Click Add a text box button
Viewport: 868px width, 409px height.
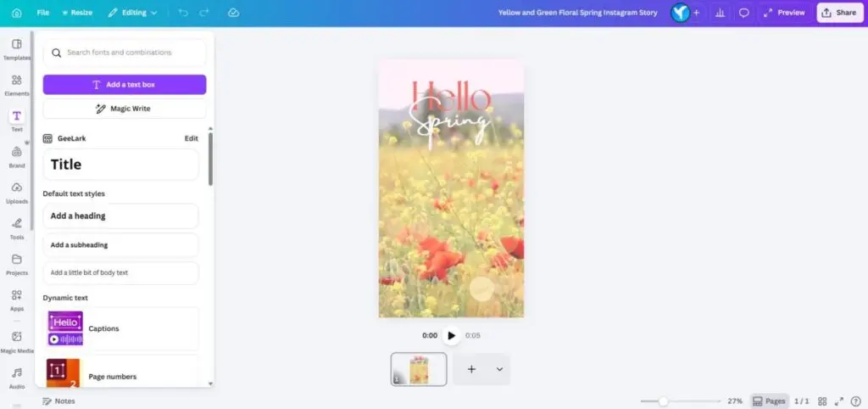pyautogui.click(x=125, y=85)
